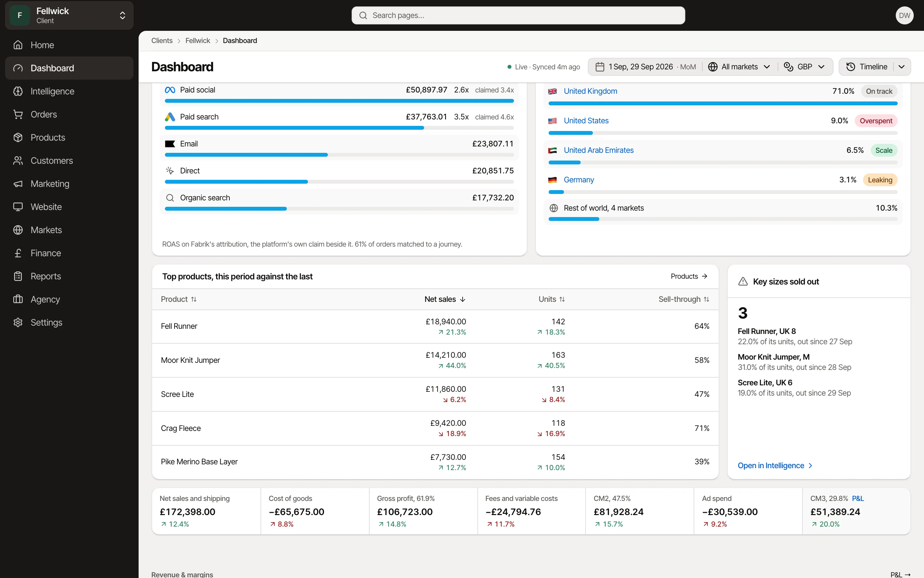Viewport: 924px width, 578px height.
Task: Follow the Products arrow link
Action: (x=689, y=276)
